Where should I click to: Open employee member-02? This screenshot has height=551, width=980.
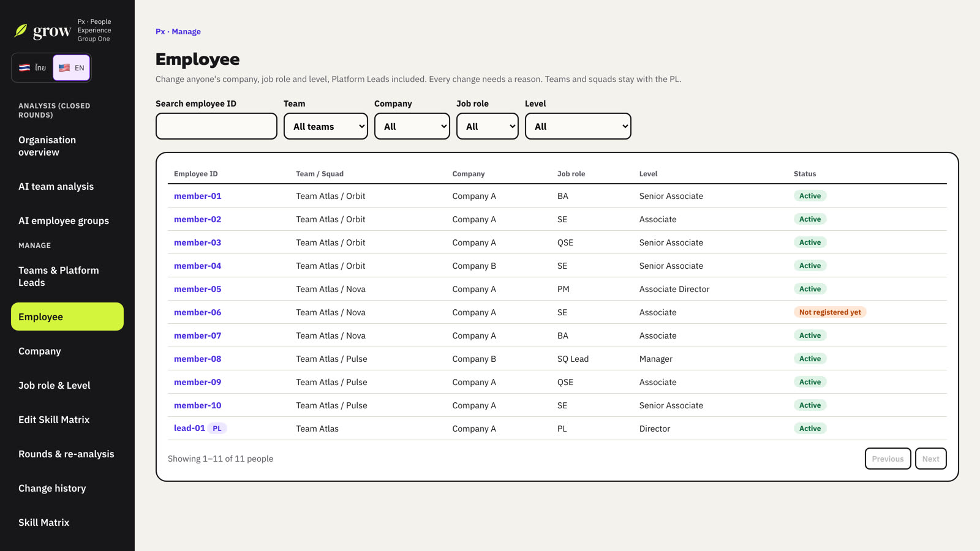click(x=197, y=219)
